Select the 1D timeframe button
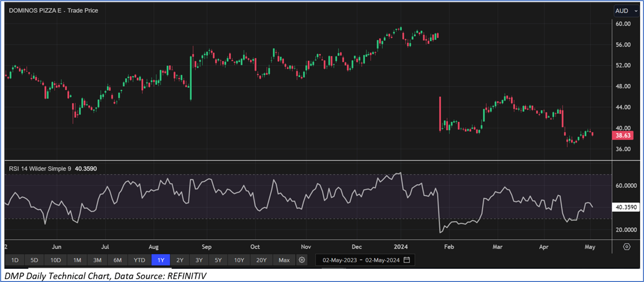 click(x=15, y=260)
